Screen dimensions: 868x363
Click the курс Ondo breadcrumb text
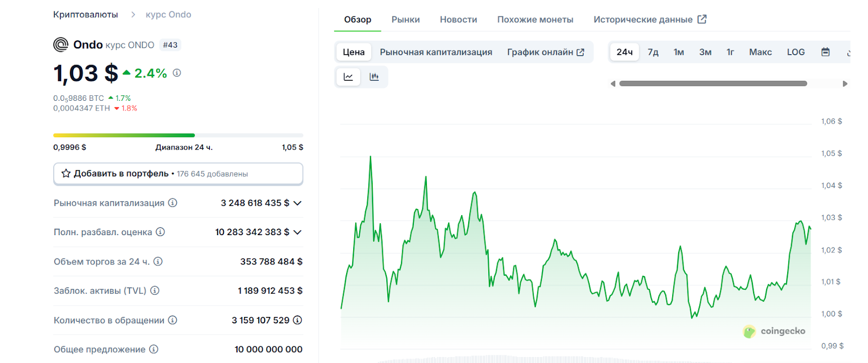click(168, 15)
